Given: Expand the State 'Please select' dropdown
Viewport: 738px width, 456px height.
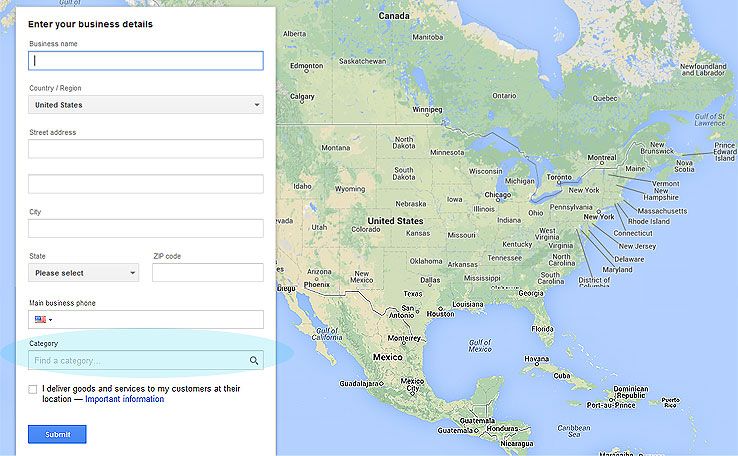Looking at the screenshot, I should (x=84, y=273).
